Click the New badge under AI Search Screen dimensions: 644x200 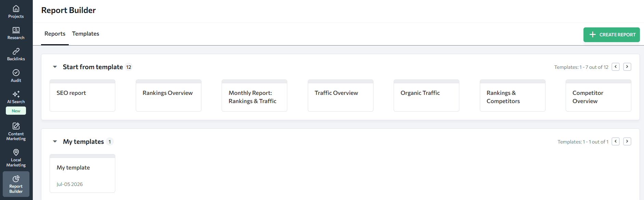(16, 111)
